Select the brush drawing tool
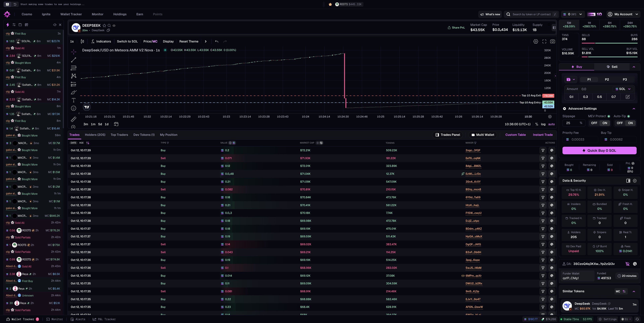This screenshot has height=323, width=644. 73,92
